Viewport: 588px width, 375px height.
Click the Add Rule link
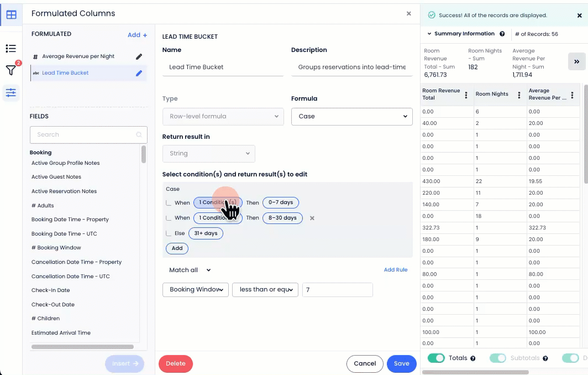(395, 270)
